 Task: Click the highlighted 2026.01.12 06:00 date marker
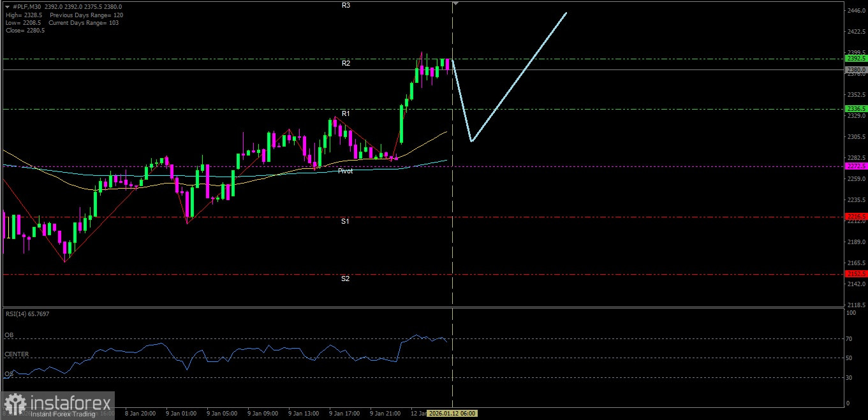[x=452, y=413]
